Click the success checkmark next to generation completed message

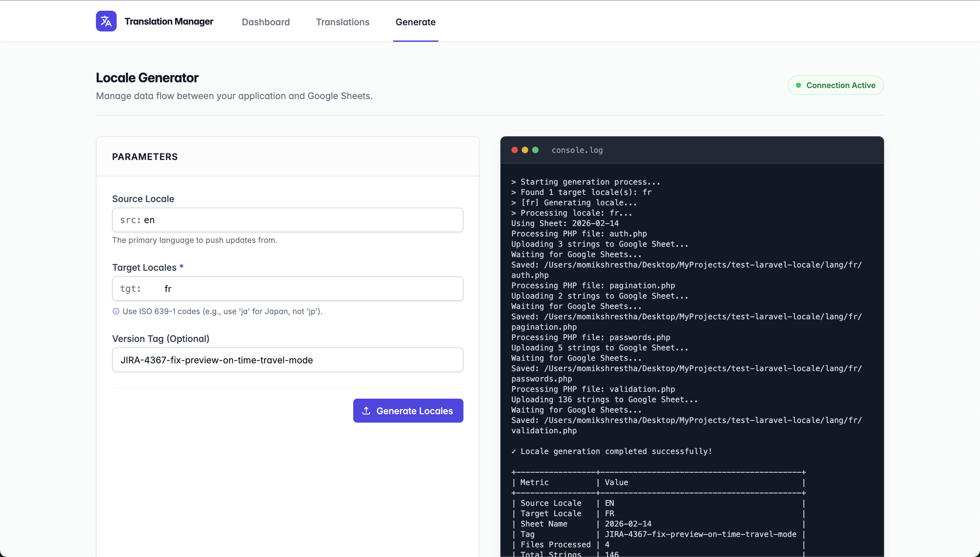pyautogui.click(x=514, y=451)
